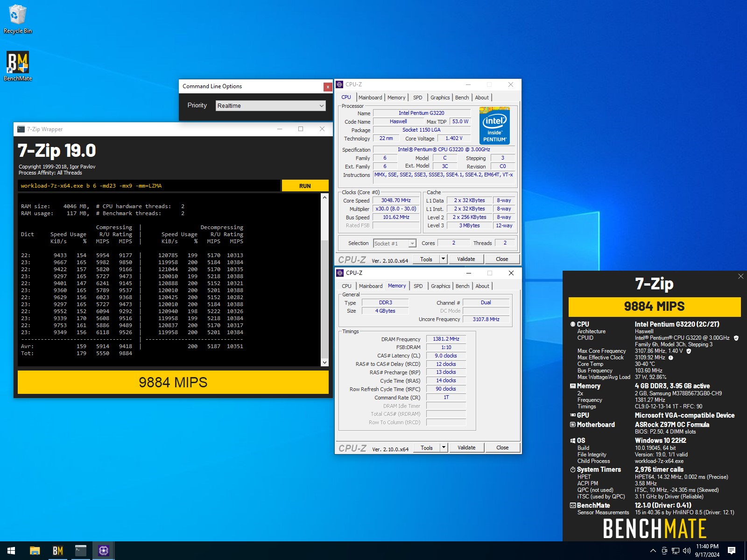Screen dimensions: 747x560
Task: Click the workload-7z-x64.exe command line field
Action: point(149,186)
